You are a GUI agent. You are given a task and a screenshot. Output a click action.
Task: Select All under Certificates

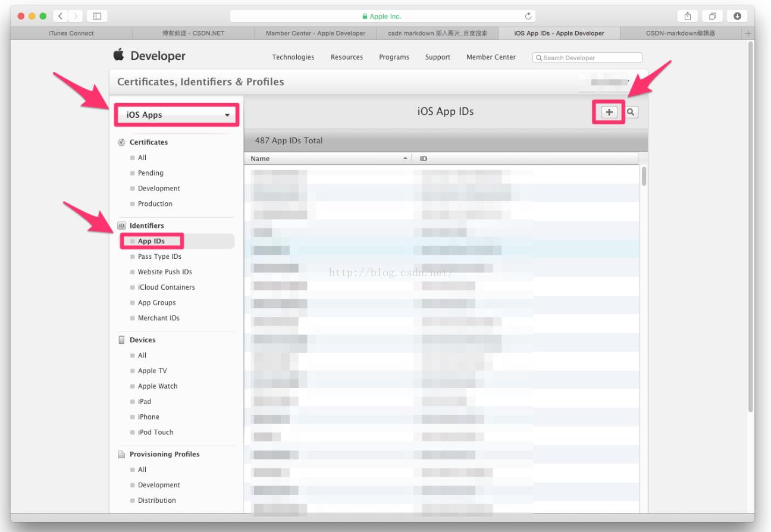(142, 158)
